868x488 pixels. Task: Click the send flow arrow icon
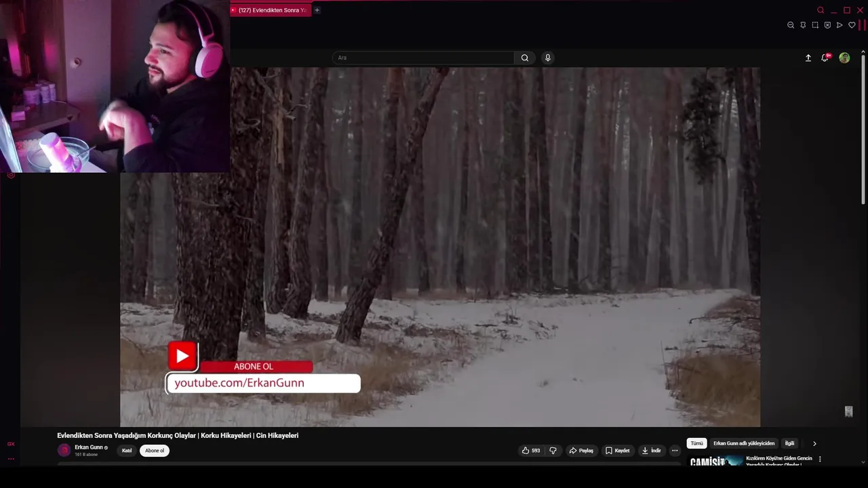coord(840,25)
